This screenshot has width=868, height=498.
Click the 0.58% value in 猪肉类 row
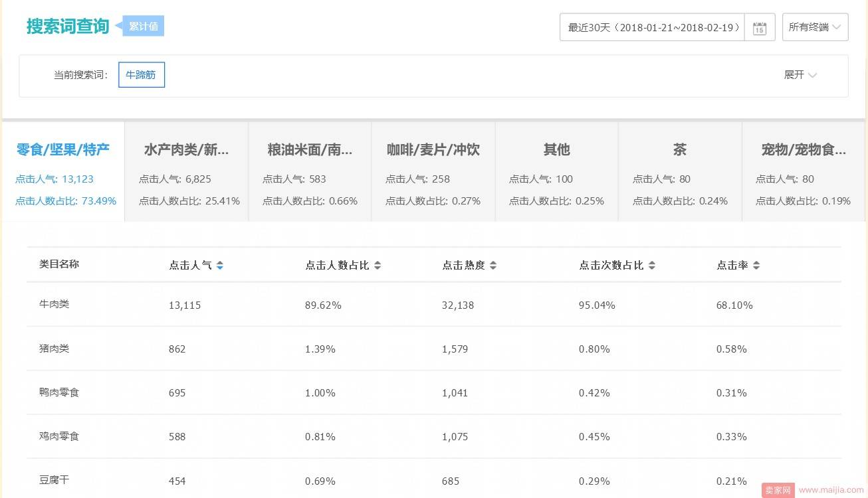(732, 349)
